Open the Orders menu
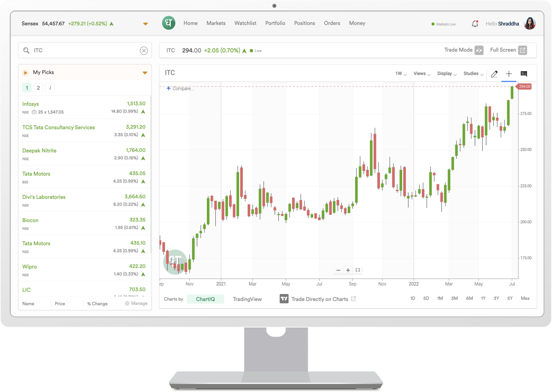552x392 pixels. tap(332, 23)
